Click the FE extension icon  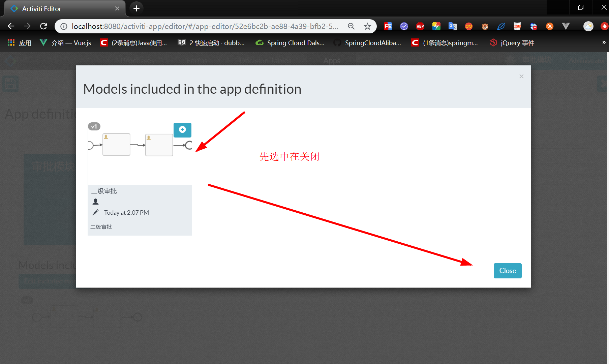(x=388, y=26)
